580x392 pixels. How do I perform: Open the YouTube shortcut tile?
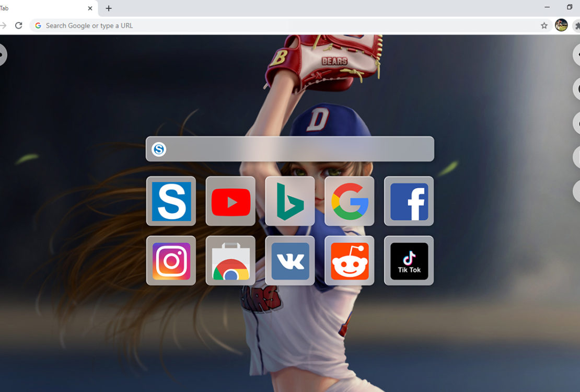tap(230, 201)
